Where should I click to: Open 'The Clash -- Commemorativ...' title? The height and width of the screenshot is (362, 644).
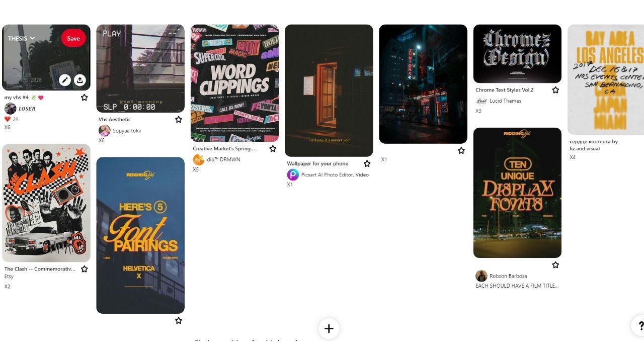(40, 269)
